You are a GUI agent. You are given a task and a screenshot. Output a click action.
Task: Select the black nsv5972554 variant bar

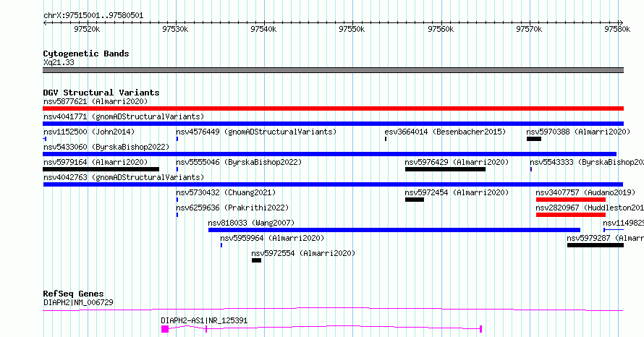coord(256,260)
